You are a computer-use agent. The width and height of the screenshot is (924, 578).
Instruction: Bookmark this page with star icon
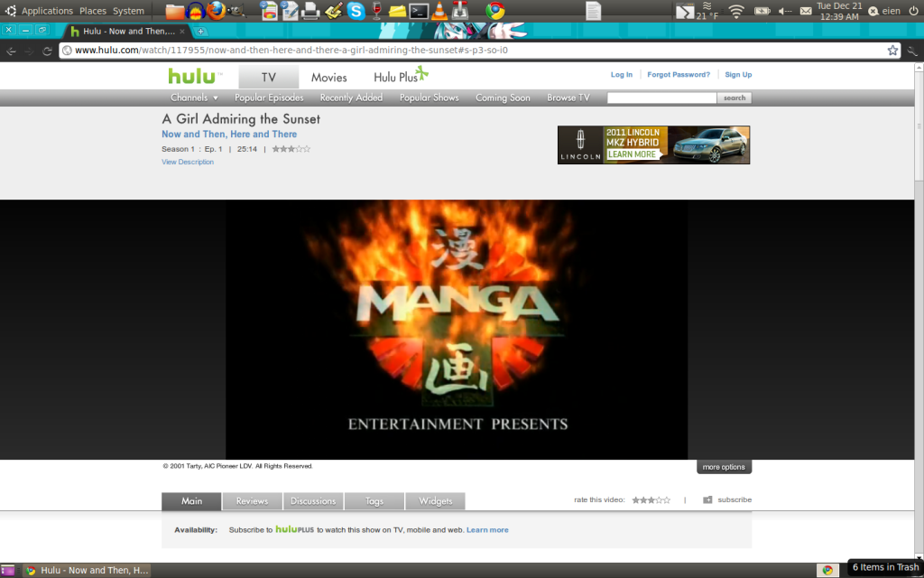click(x=892, y=51)
